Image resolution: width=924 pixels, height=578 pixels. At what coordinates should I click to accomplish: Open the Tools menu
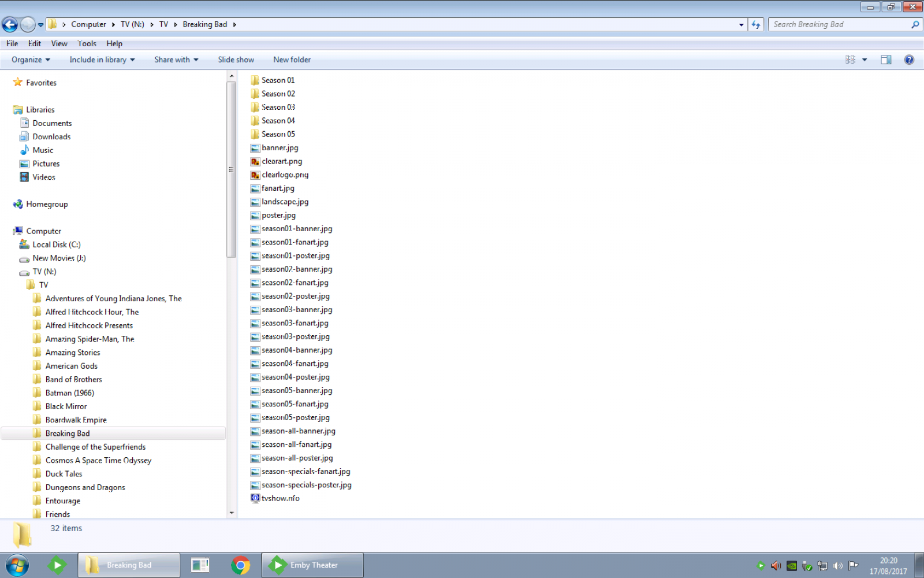pyautogui.click(x=87, y=43)
